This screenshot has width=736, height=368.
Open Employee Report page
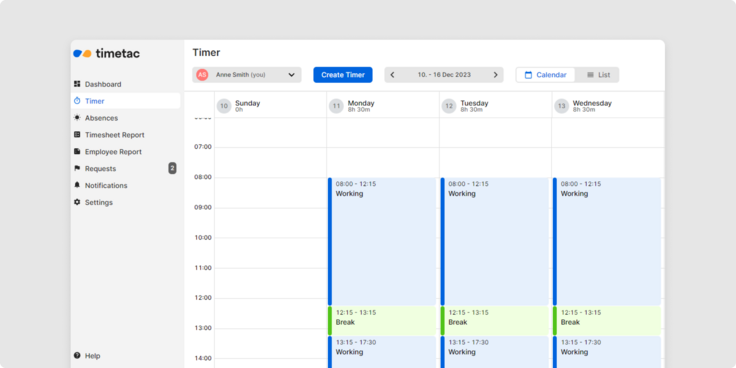pos(126,152)
